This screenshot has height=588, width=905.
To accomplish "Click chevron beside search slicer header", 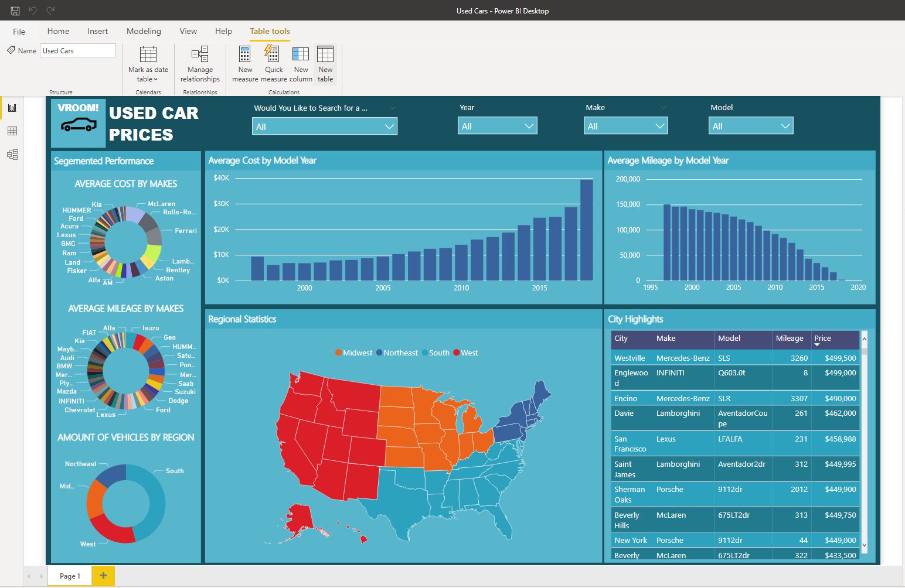I will tap(393, 108).
